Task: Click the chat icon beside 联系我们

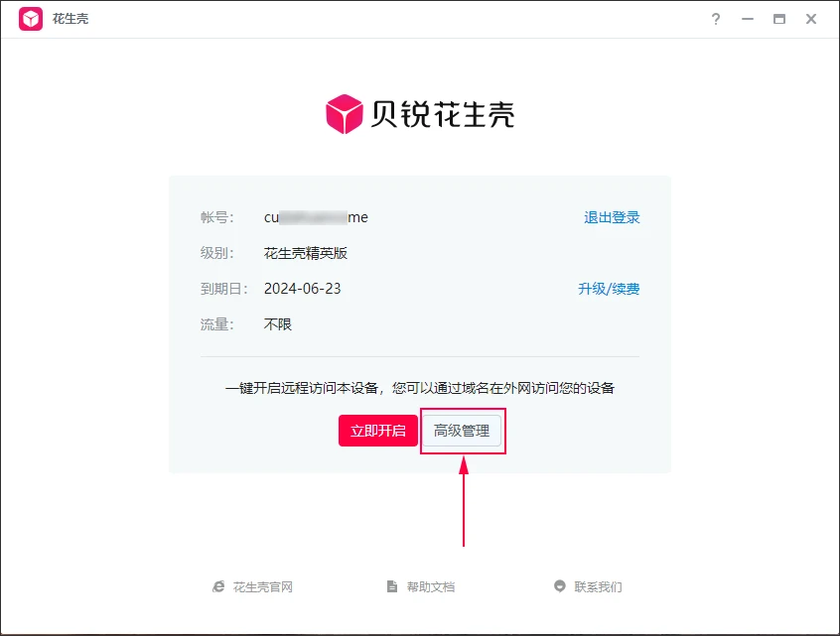Action: click(560, 586)
